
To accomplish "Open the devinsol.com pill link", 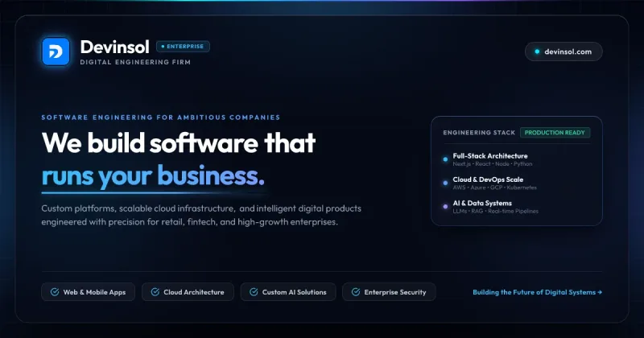I will (563, 52).
